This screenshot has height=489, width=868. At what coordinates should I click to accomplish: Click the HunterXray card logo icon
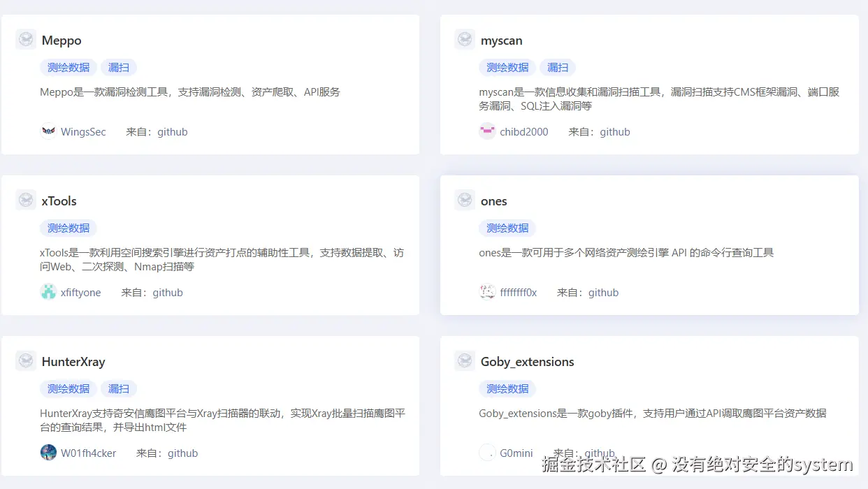26,361
